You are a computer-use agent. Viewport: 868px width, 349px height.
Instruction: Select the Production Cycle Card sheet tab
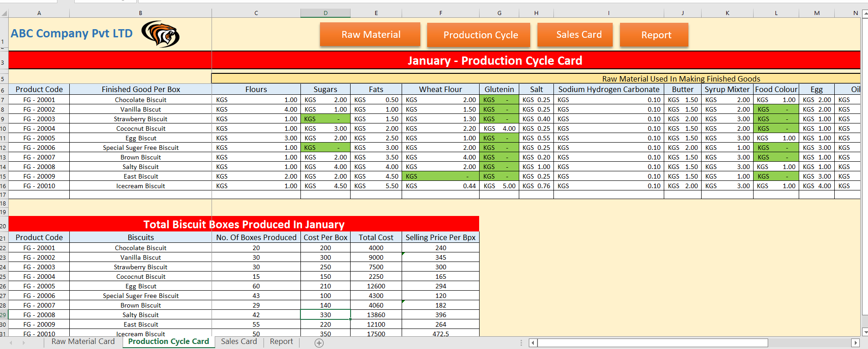pos(169,342)
